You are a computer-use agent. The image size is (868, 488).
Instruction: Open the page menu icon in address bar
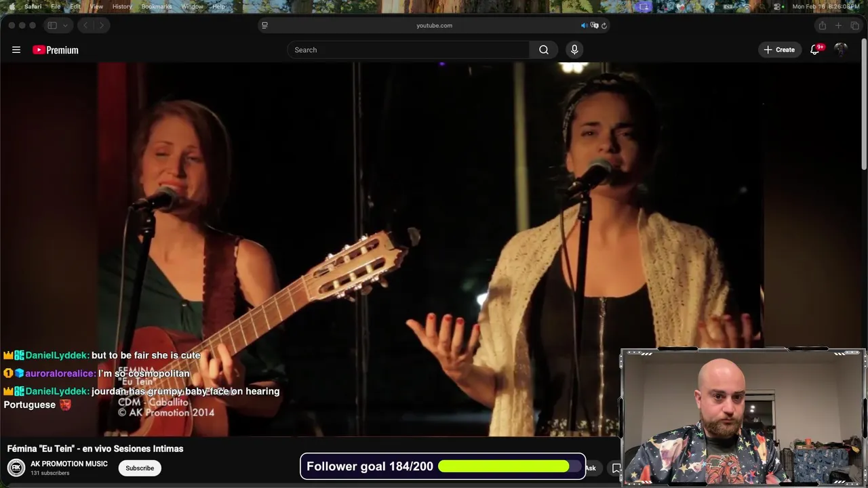pyautogui.click(x=264, y=25)
